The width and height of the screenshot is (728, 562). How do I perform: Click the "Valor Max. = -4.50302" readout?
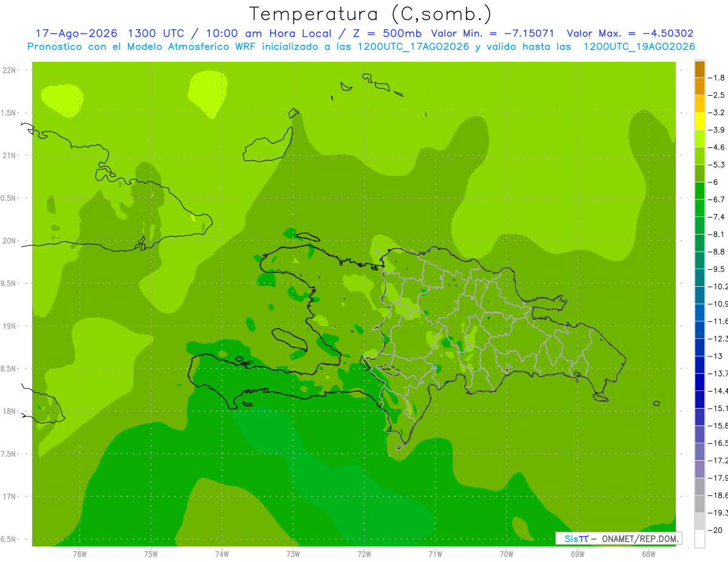point(630,33)
